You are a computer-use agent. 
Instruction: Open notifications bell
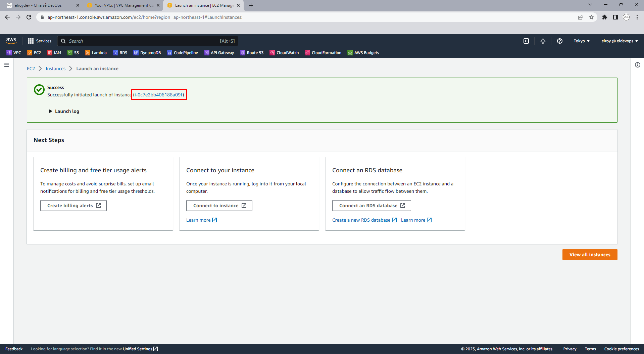pos(543,41)
